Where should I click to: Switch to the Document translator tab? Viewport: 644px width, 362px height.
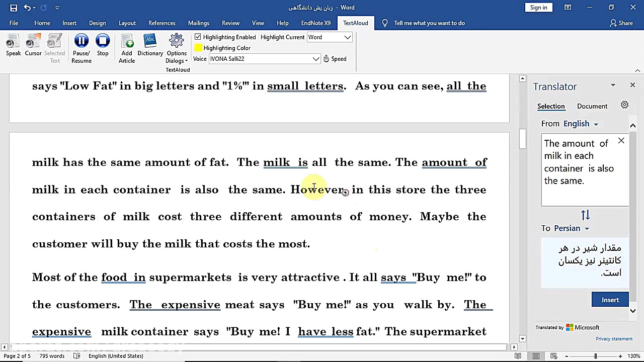(x=592, y=106)
